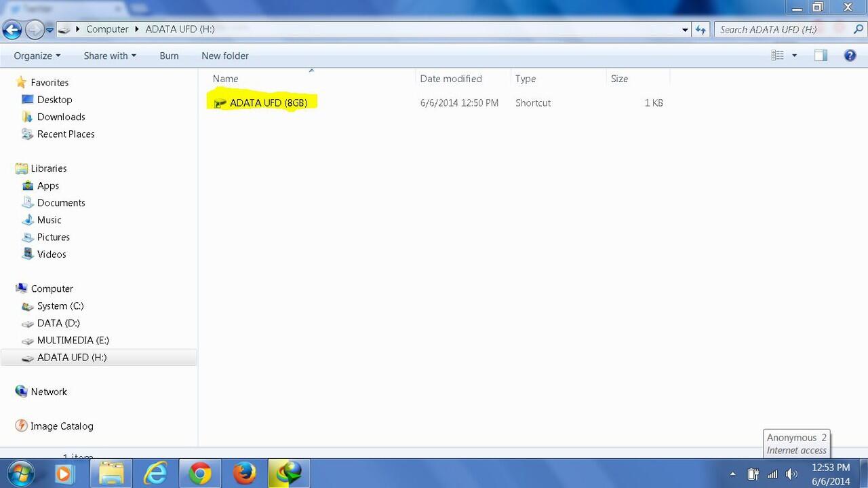Open Mozilla Firefox from taskbar
Viewport: 868px width, 488px height.
coord(244,474)
